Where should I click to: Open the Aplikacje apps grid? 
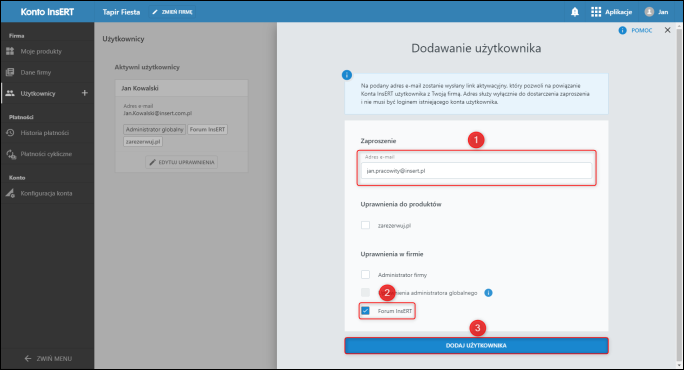pyautogui.click(x=611, y=12)
